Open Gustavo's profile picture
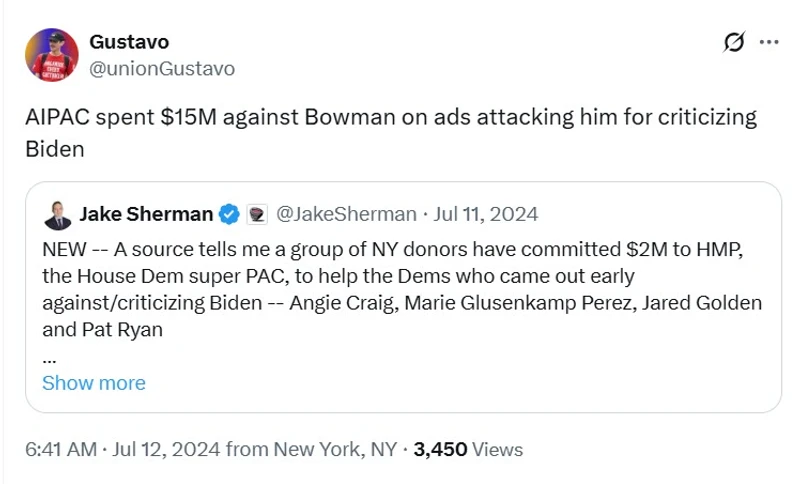The height and width of the screenshot is (484, 800). point(54,55)
